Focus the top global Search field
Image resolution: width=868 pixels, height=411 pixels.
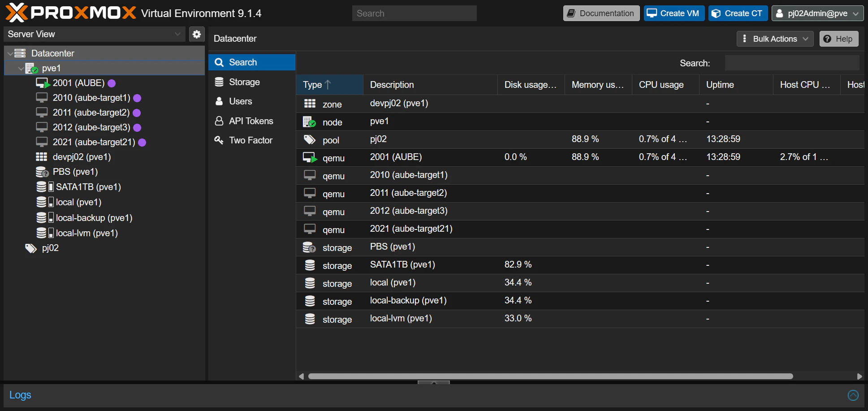(415, 13)
